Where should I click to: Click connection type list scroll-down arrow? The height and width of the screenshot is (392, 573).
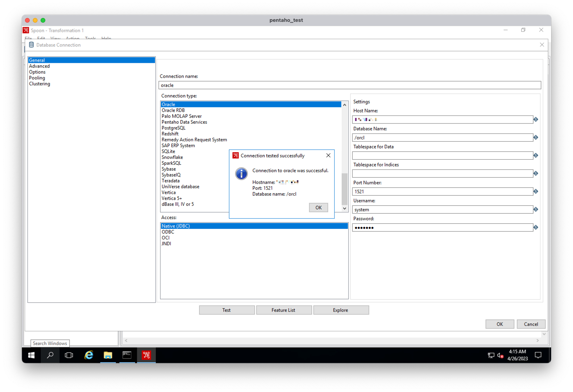click(x=345, y=208)
